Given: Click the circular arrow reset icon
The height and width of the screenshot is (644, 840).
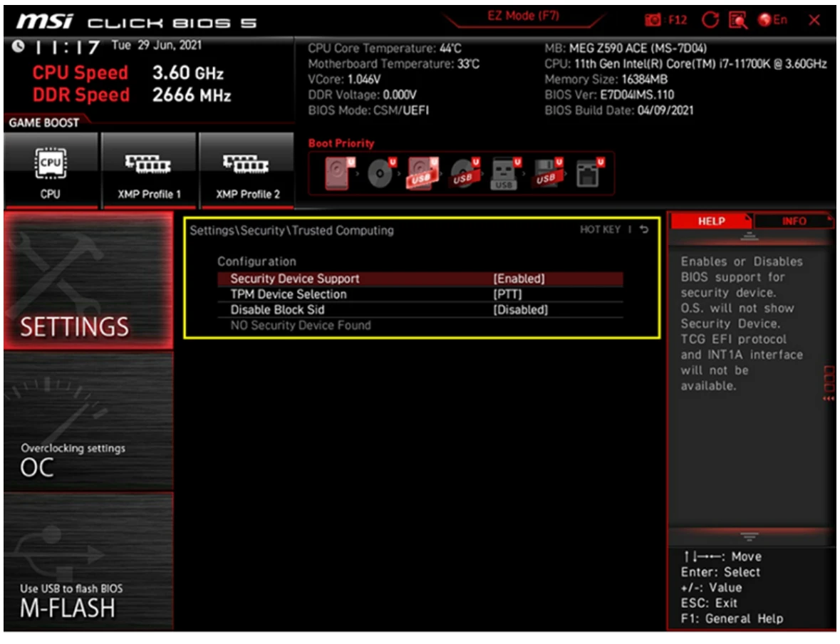Looking at the screenshot, I should (710, 20).
